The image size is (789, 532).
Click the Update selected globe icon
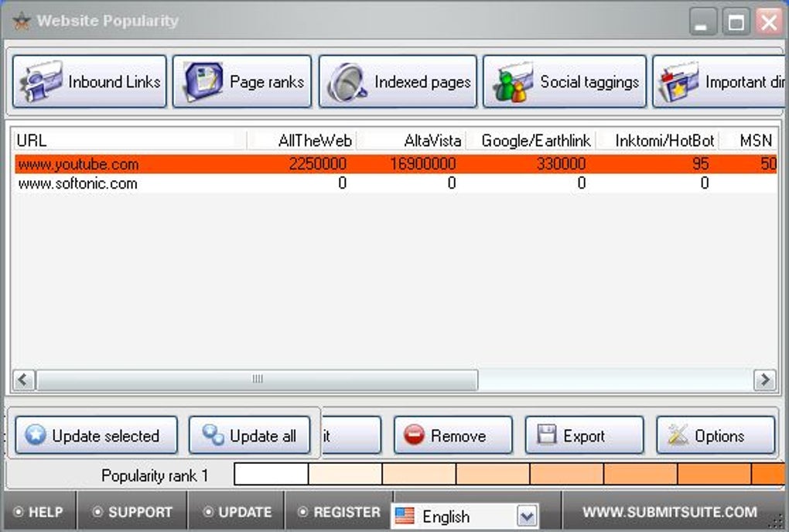[x=36, y=435]
